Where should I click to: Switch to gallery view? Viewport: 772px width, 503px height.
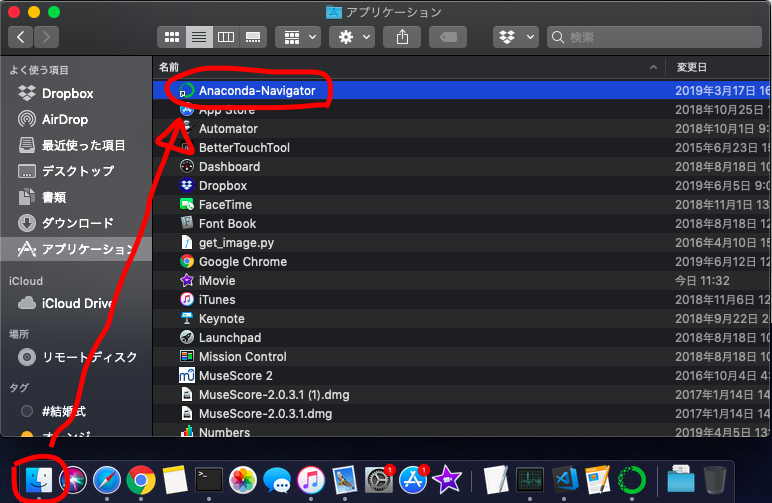tap(253, 37)
